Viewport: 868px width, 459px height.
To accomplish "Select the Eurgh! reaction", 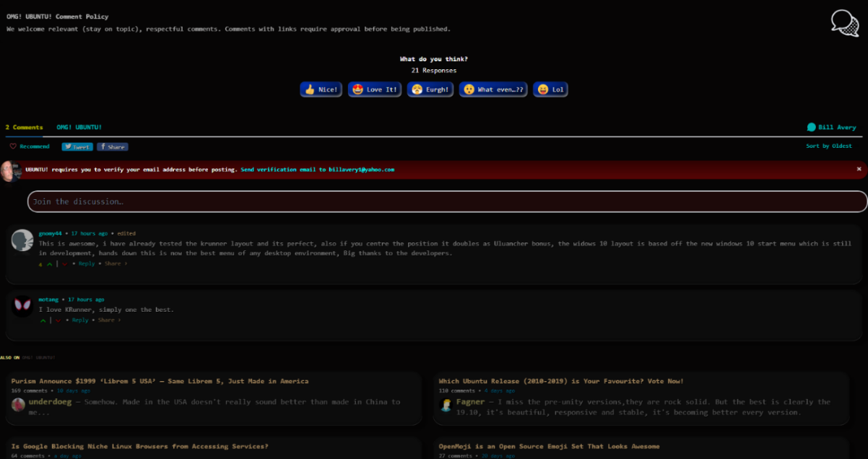I will pyautogui.click(x=430, y=89).
